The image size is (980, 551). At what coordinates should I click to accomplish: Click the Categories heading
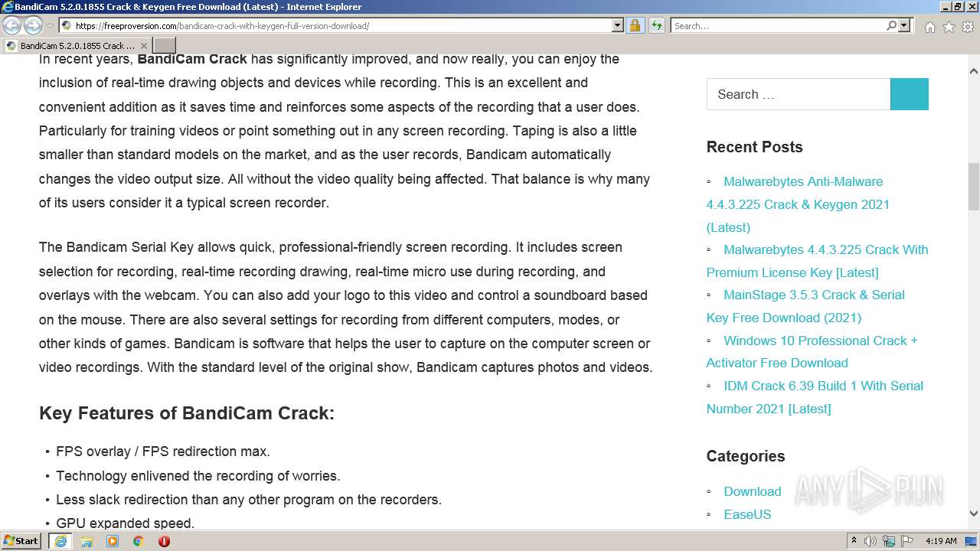(x=746, y=456)
